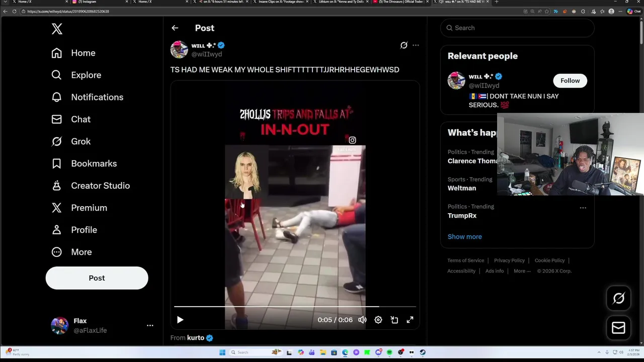Open the Accessibility link

coord(461,271)
